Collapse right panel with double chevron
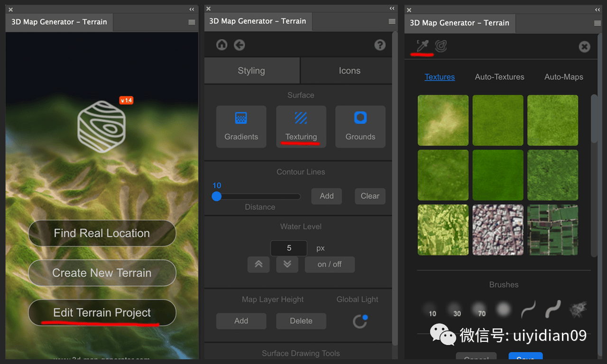Screen dimensions: 607x364 (x=598, y=10)
